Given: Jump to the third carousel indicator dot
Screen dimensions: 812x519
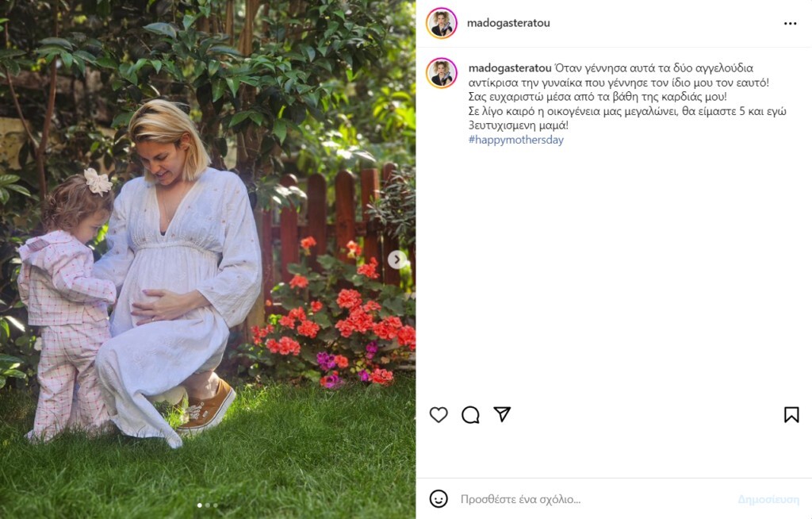Looking at the screenshot, I should [216, 505].
